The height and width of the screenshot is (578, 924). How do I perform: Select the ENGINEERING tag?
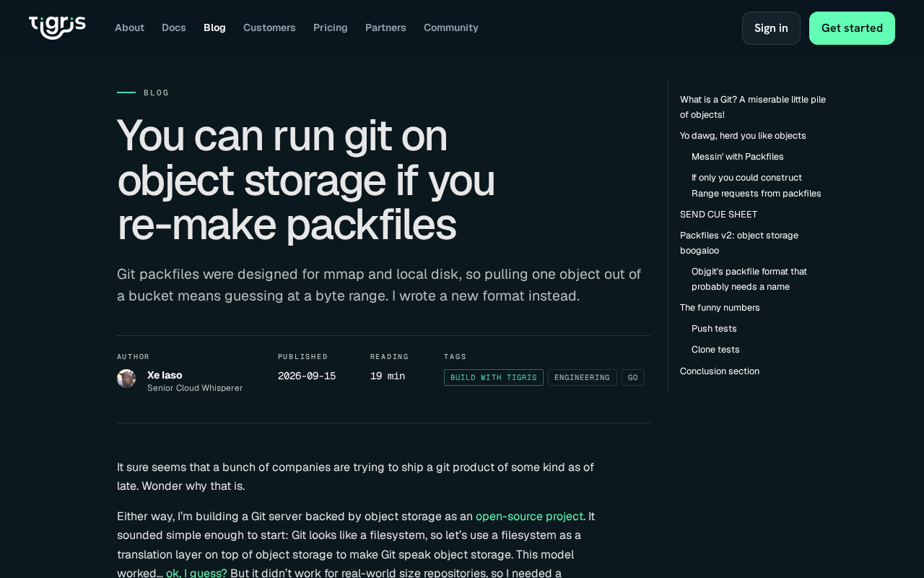click(583, 377)
